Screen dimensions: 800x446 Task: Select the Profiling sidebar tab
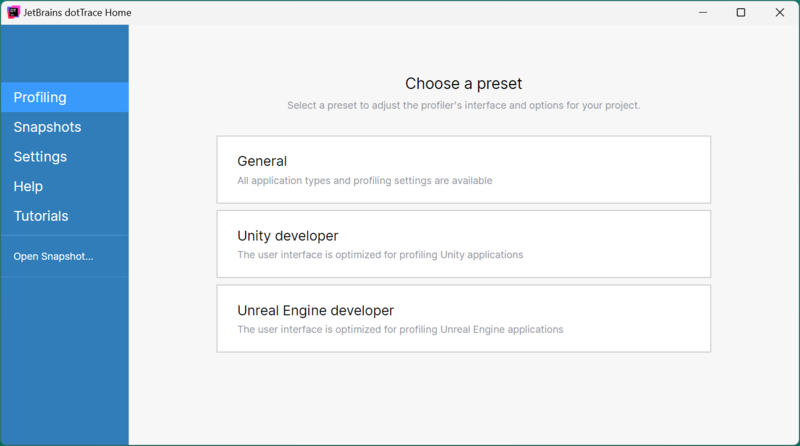[65, 97]
